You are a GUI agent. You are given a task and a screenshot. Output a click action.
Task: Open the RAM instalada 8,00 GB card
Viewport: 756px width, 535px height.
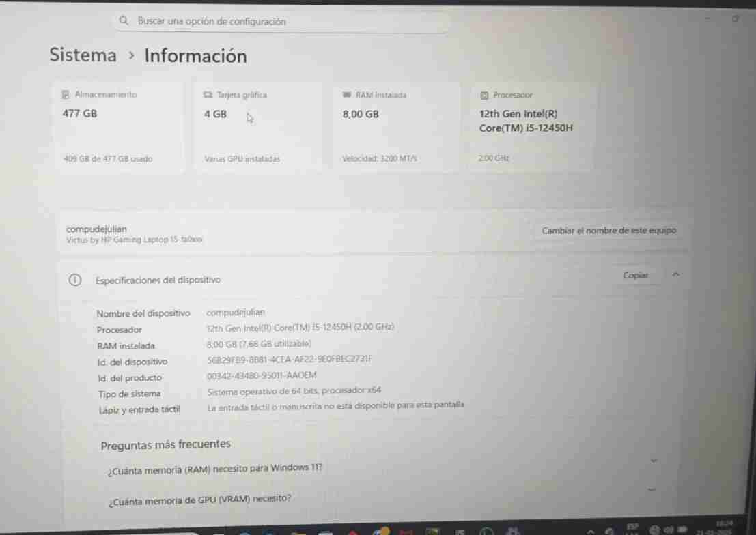[396, 126]
